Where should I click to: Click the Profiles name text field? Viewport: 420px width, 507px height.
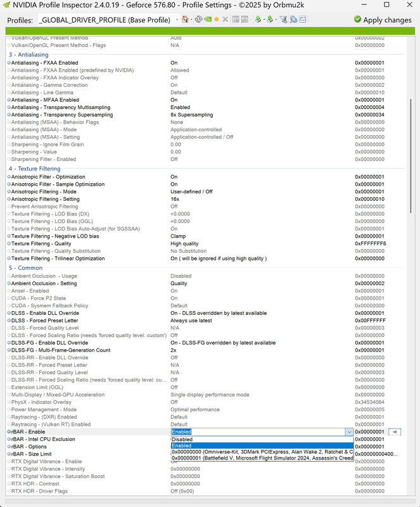click(106, 20)
